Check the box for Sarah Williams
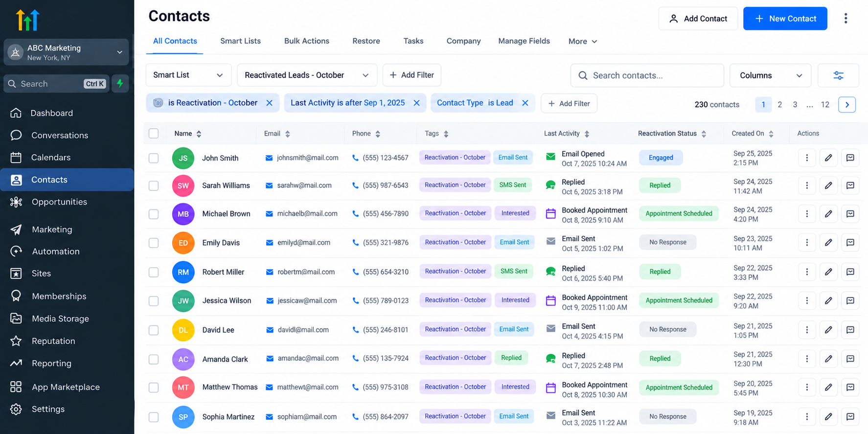 pos(154,185)
